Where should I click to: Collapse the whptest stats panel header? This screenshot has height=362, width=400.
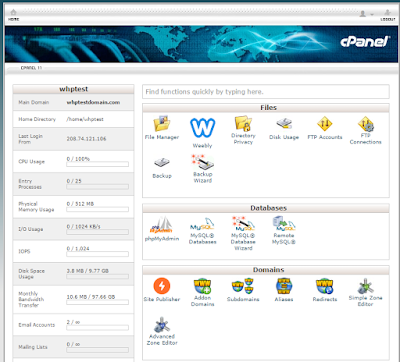tap(73, 89)
